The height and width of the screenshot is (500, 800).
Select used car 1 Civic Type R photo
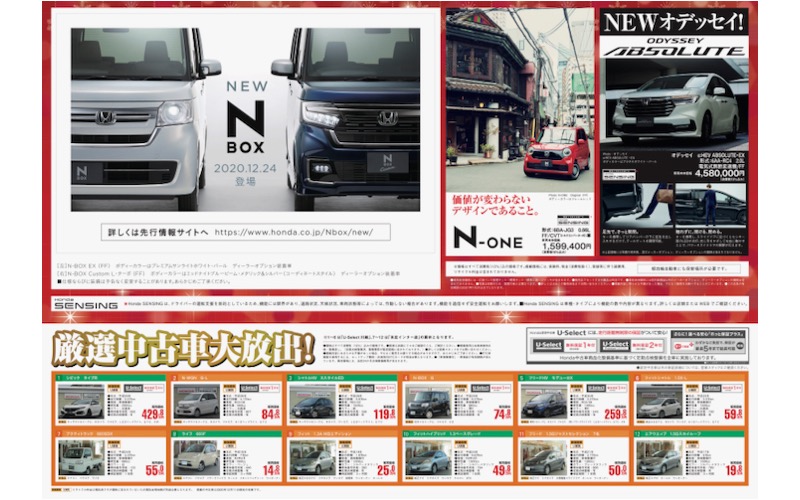81,402
